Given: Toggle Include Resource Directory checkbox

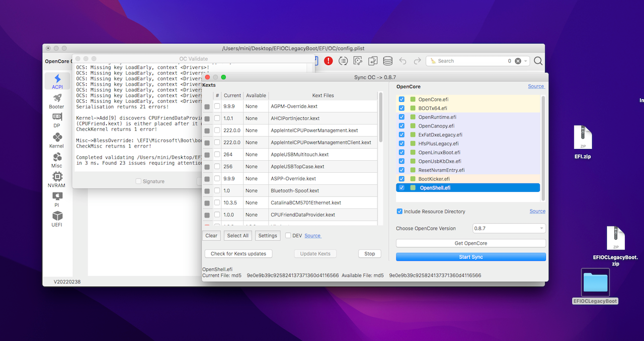Looking at the screenshot, I should [399, 212].
